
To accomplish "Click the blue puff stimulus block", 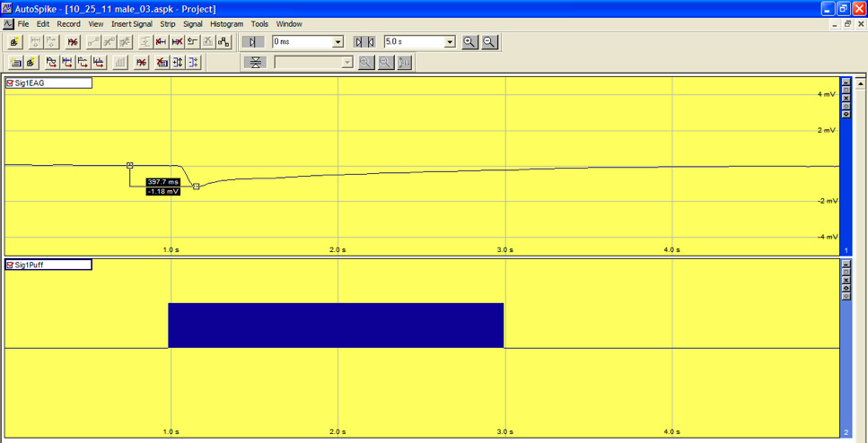I will (x=336, y=325).
